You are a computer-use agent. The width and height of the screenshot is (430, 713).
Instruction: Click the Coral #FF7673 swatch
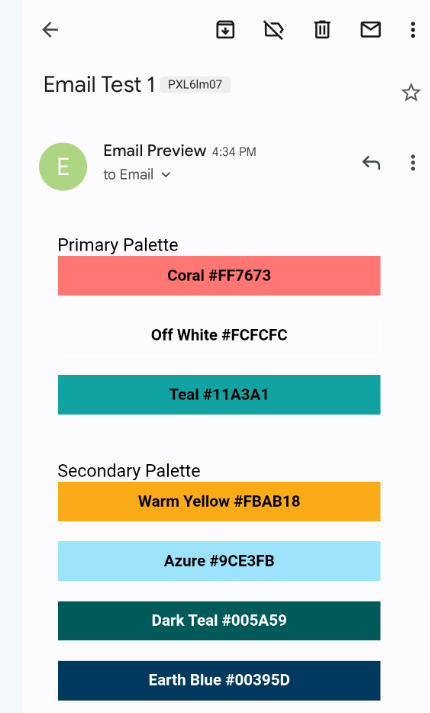click(x=219, y=276)
